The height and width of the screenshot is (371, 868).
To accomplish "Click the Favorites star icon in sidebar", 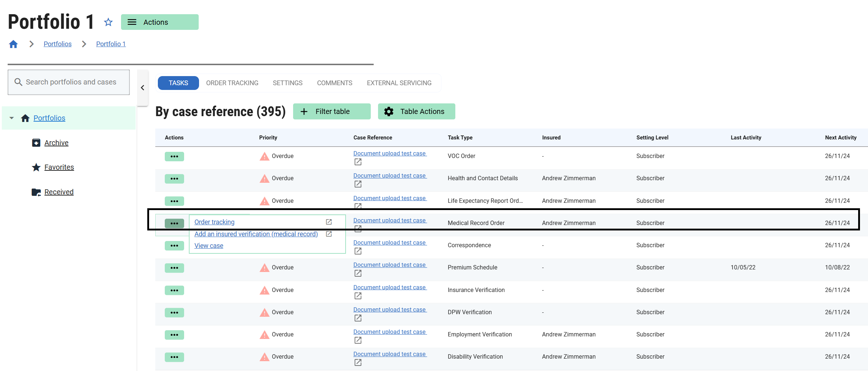I will click(36, 167).
